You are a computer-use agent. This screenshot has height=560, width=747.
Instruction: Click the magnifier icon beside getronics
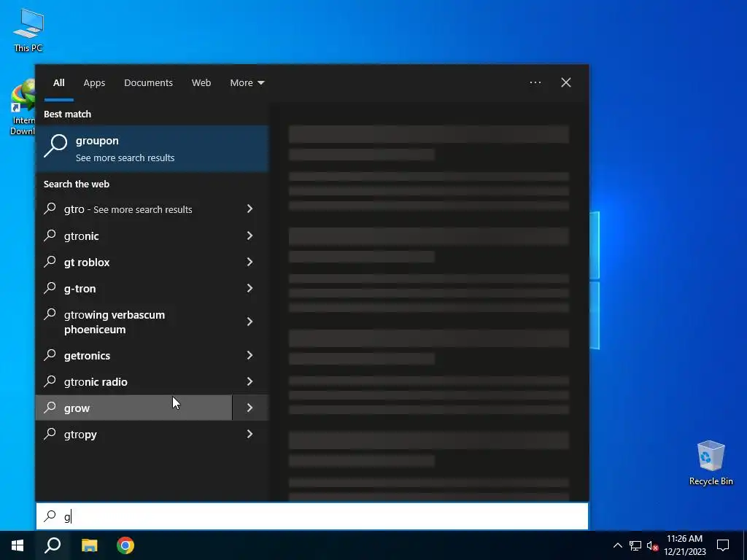click(50, 355)
